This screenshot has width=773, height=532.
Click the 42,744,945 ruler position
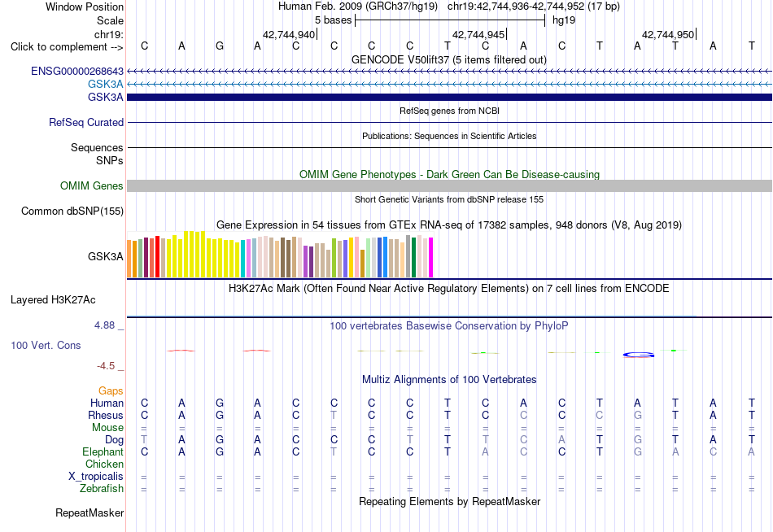478,34
